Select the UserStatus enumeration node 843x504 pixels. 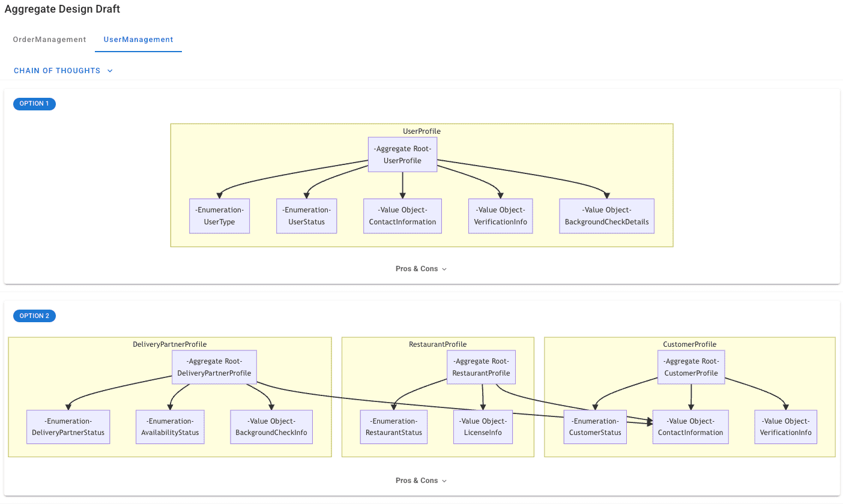[306, 216]
